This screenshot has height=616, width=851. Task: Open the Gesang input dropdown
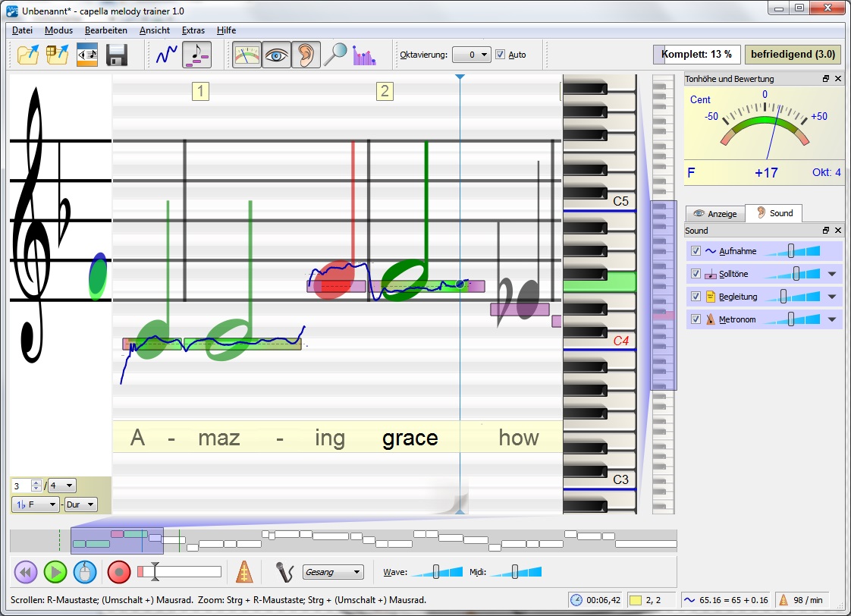pos(333,572)
